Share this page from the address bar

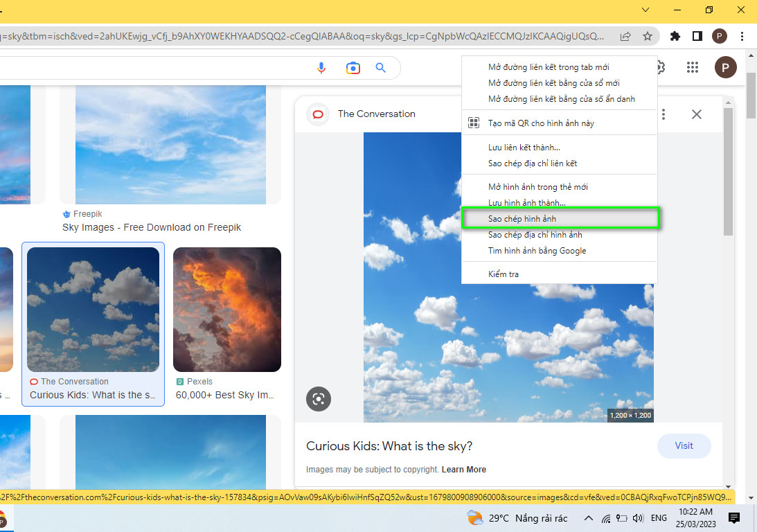625,36
